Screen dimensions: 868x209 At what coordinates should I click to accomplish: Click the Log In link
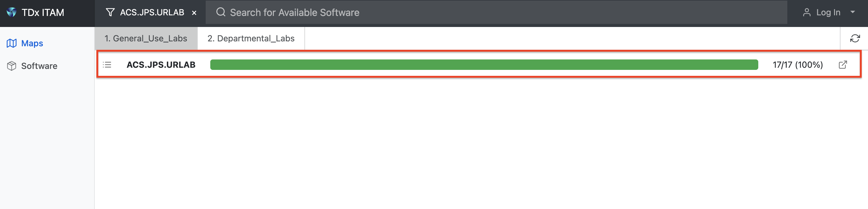coord(828,13)
